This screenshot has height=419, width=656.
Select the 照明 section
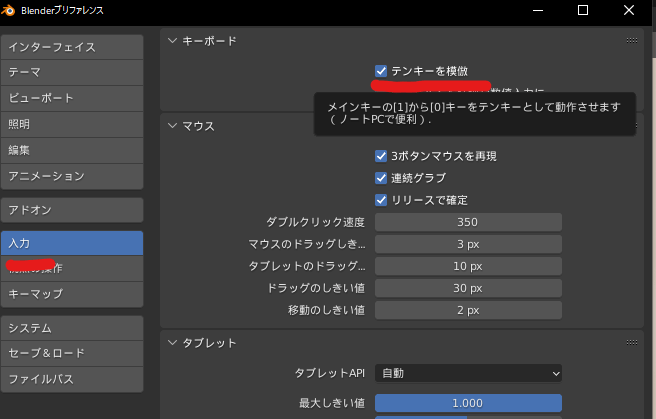[72, 124]
